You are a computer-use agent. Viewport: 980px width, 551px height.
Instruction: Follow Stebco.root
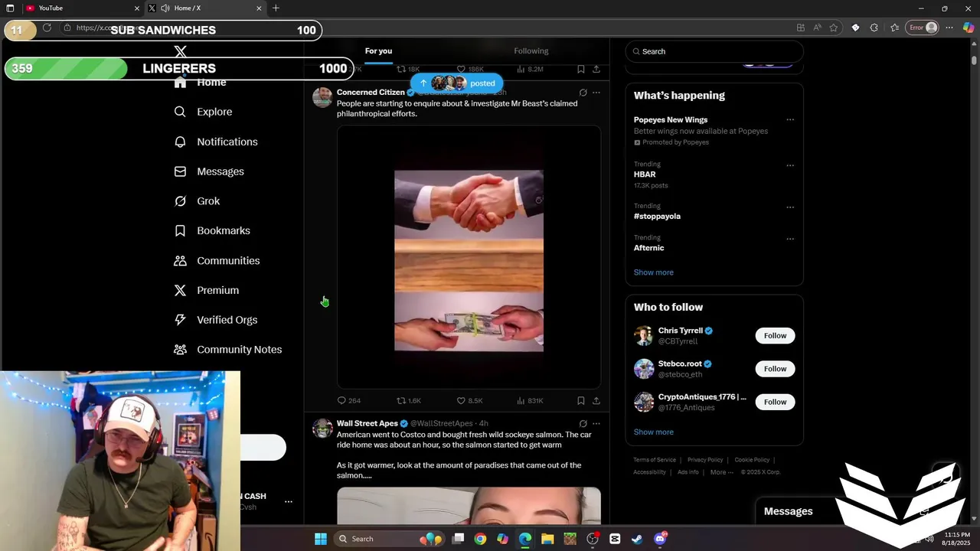pyautogui.click(x=775, y=369)
